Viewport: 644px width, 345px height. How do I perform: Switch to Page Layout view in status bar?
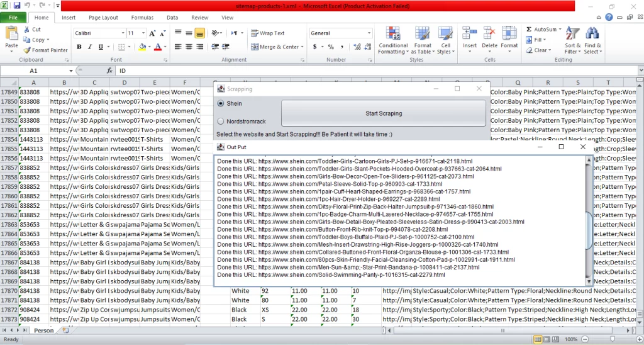coord(547,340)
